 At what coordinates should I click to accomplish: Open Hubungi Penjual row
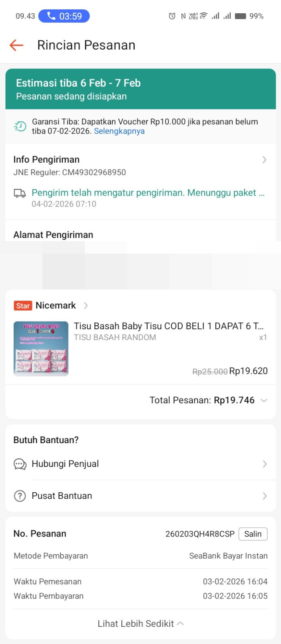140,464
